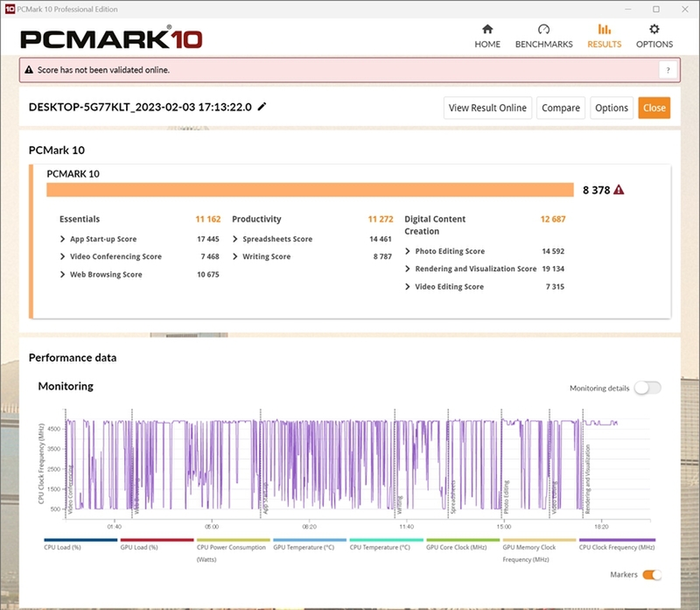Click the orange PCMark 10 score bar
The width and height of the screenshot is (700, 610).
(x=310, y=190)
